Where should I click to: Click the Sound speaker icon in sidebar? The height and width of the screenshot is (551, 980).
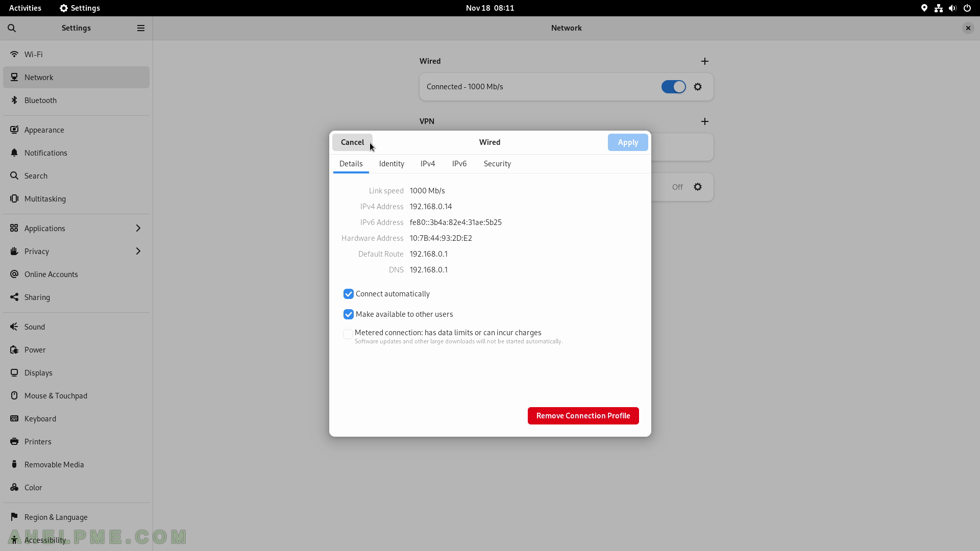pos(14,327)
